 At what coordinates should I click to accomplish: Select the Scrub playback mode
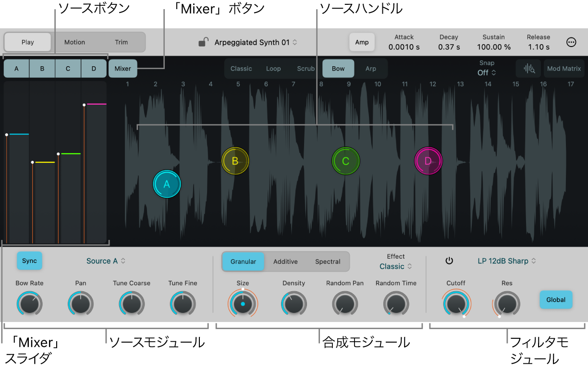pos(306,69)
